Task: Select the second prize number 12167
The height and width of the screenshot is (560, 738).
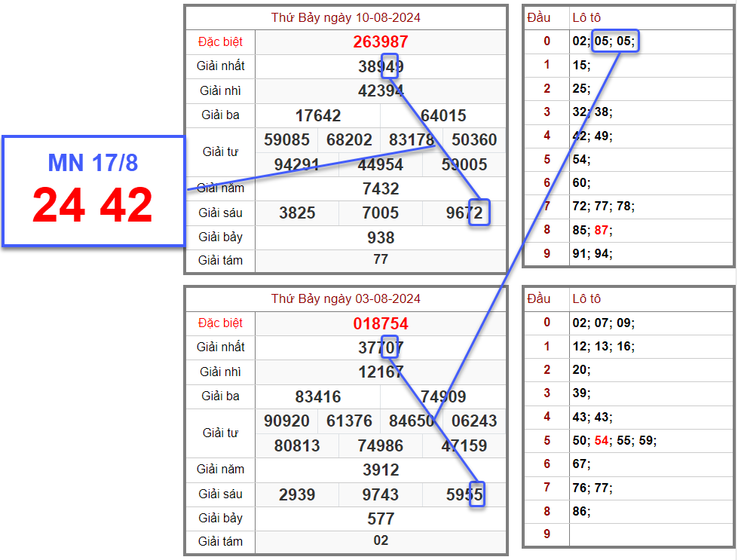Action: point(381,372)
